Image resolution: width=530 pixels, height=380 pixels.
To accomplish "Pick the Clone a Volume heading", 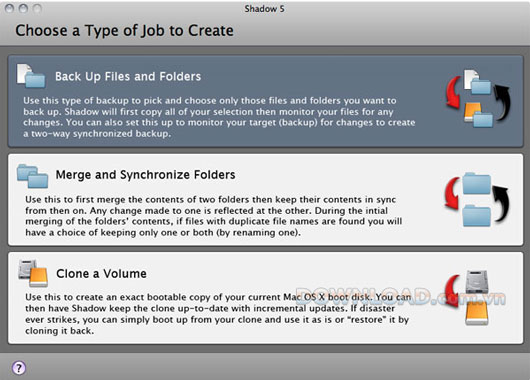I will (101, 274).
